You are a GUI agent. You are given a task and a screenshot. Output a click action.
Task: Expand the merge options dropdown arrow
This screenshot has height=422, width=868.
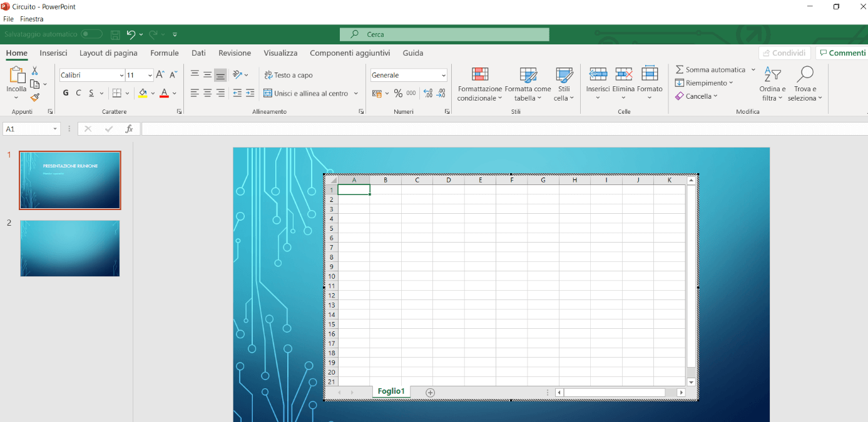coord(356,94)
